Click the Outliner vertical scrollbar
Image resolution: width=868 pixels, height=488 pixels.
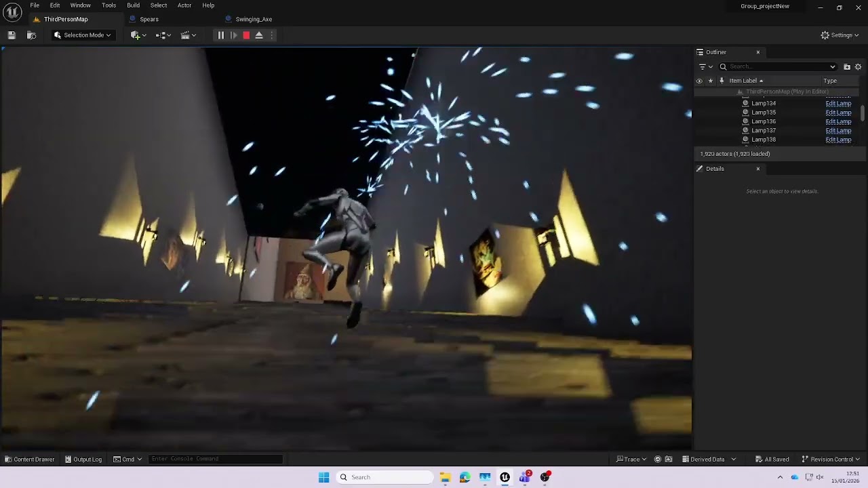(x=863, y=113)
